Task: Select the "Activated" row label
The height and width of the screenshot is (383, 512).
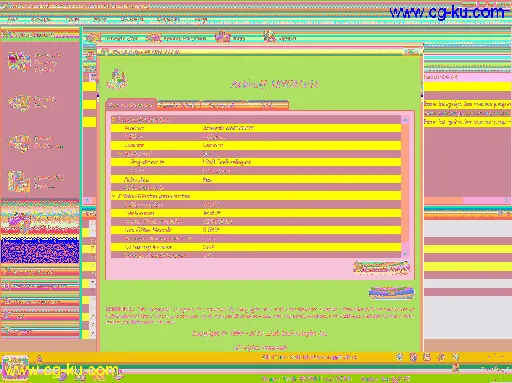Action: coord(136,179)
